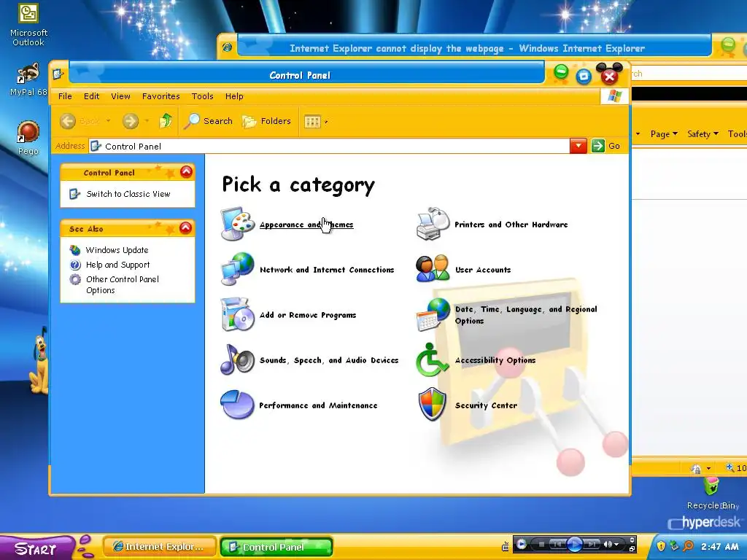Click Appearance and Themes text link

[x=306, y=225]
